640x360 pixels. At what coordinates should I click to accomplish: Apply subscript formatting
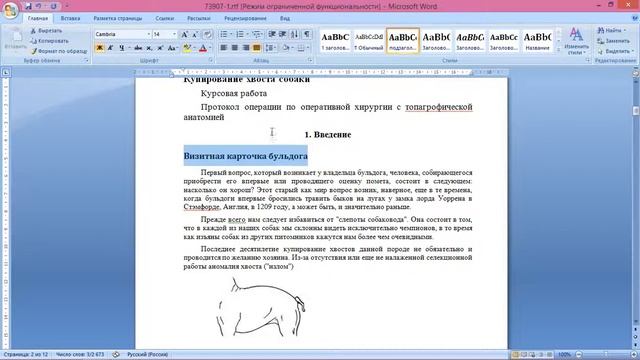(x=149, y=48)
